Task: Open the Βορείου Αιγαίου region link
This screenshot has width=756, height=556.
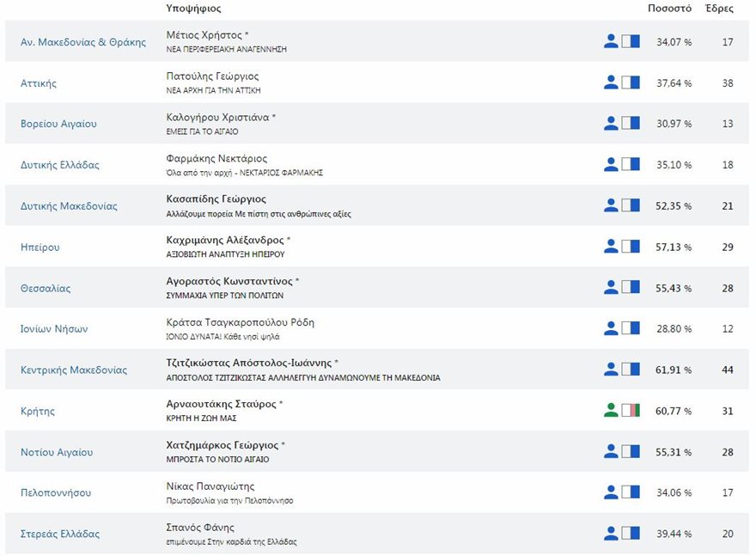Action: 58,124
